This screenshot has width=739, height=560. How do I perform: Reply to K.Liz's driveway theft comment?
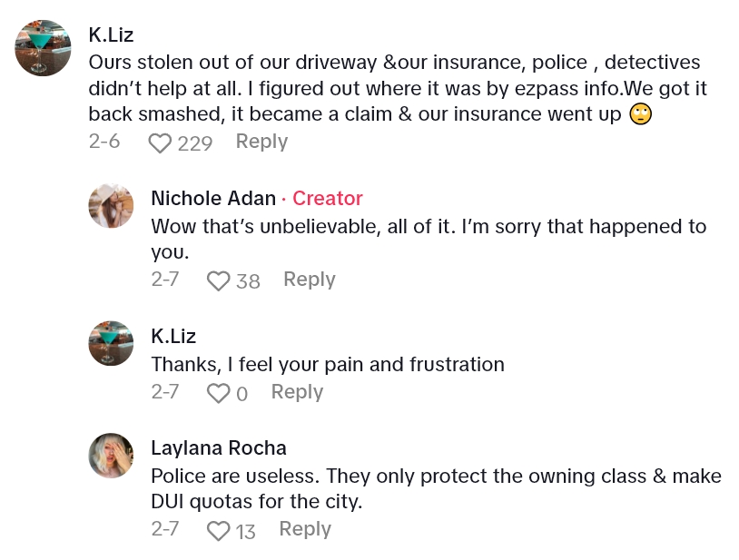(x=261, y=142)
